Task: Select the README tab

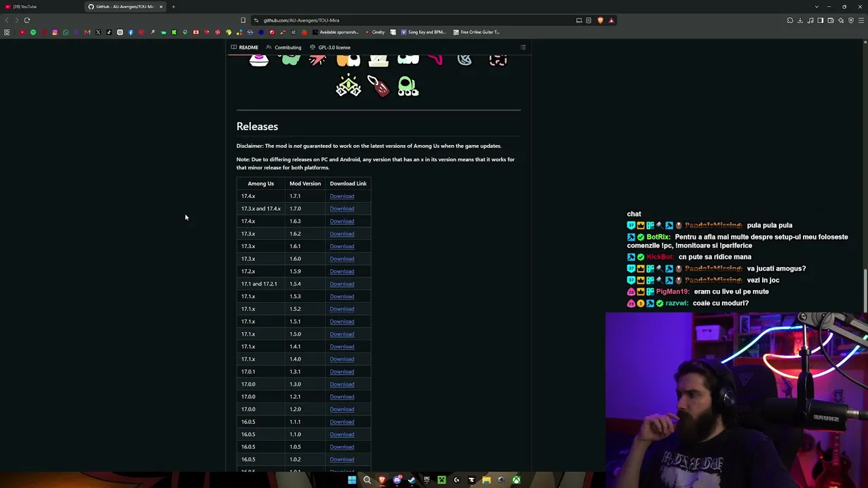Action: [244, 47]
